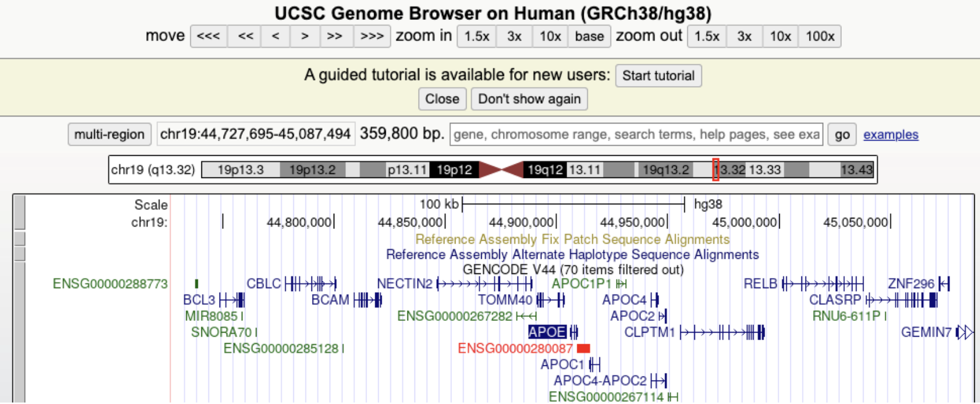Select the NECTIN2 gene label
This screenshot has width=980, height=404.
point(405,284)
